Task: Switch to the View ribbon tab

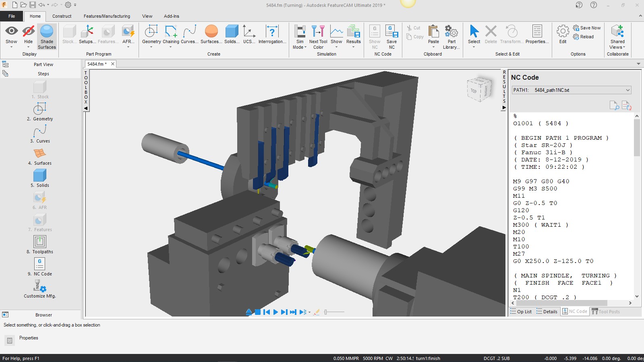Action: tap(147, 16)
